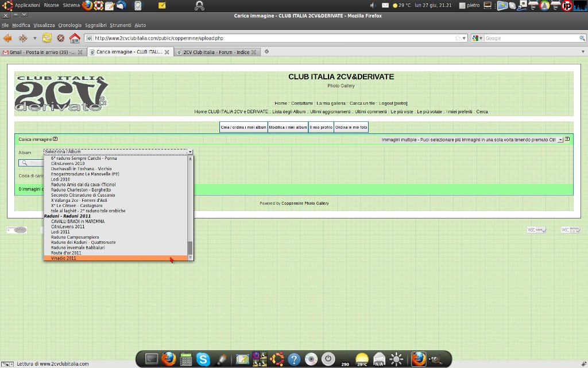The width and height of the screenshot is (588, 368).
Task: Open the URL bar history dropdown arrow
Action: [464, 39]
